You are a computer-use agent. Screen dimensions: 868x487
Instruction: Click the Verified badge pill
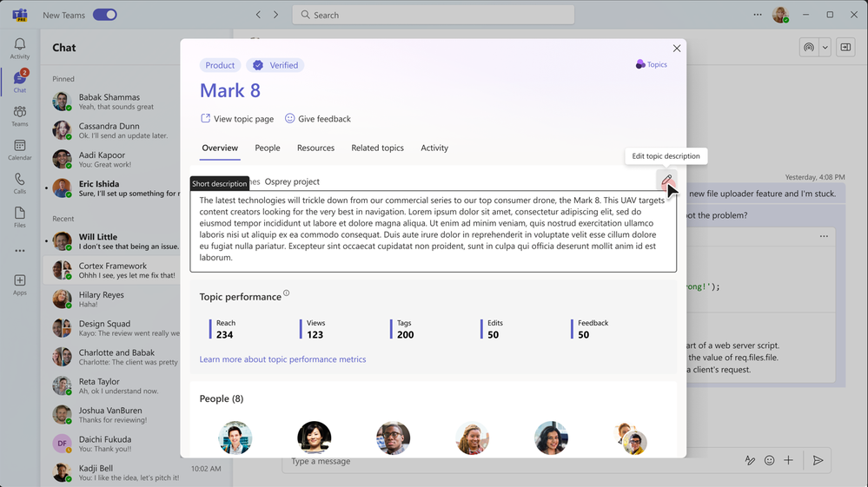(275, 65)
